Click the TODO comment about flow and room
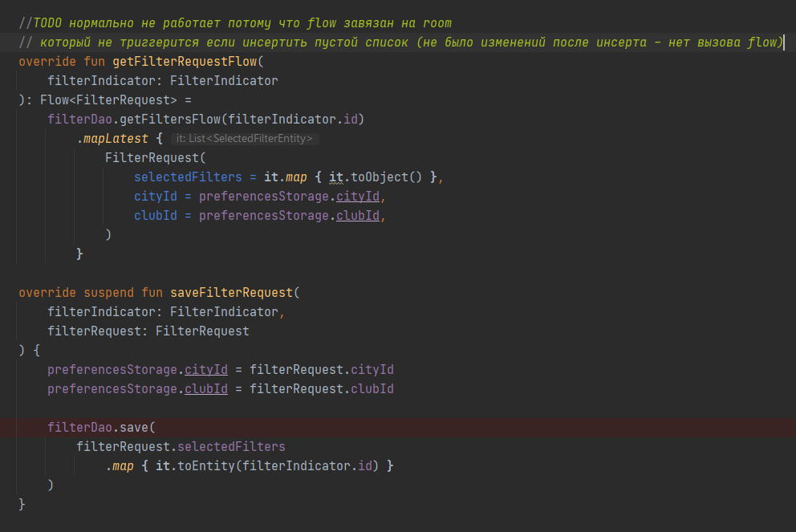 pos(235,23)
